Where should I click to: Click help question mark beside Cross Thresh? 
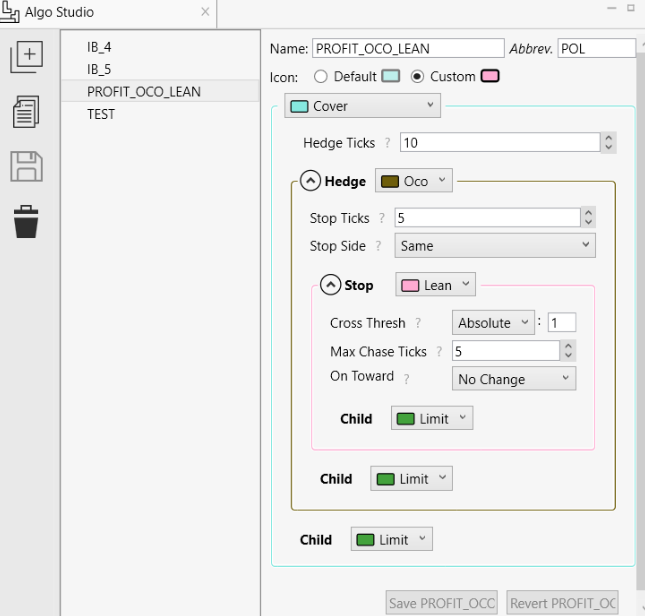coord(418,323)
